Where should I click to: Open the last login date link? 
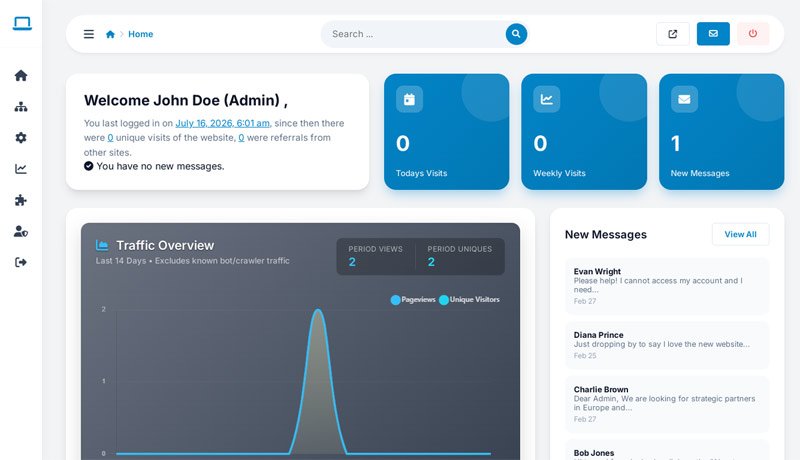coord(222,123)
